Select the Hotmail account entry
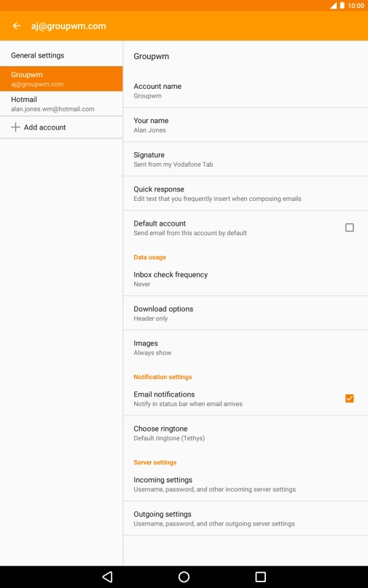 coord(61,103)
